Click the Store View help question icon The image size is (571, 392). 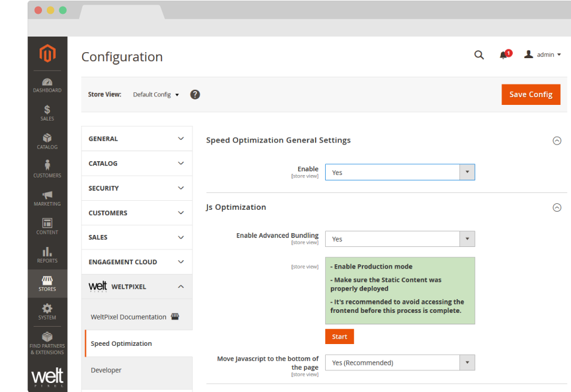195,95
